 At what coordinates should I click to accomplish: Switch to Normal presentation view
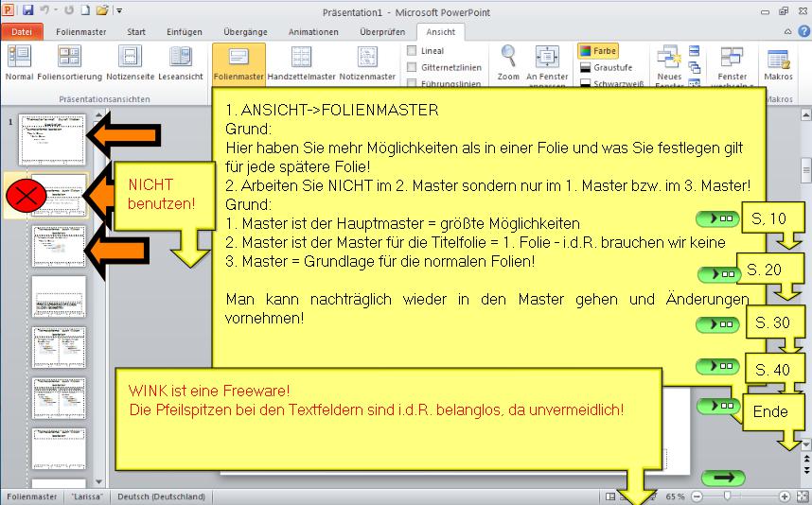coord(18,62)
